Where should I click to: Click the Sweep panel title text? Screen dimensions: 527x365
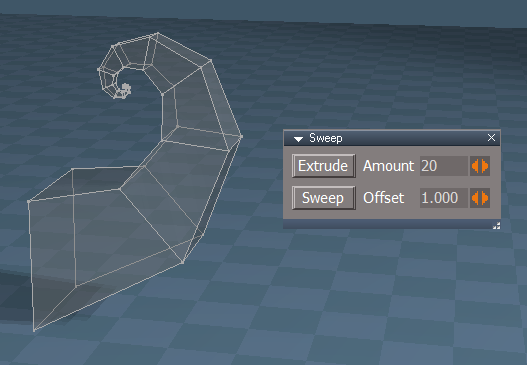click(326, 138)
